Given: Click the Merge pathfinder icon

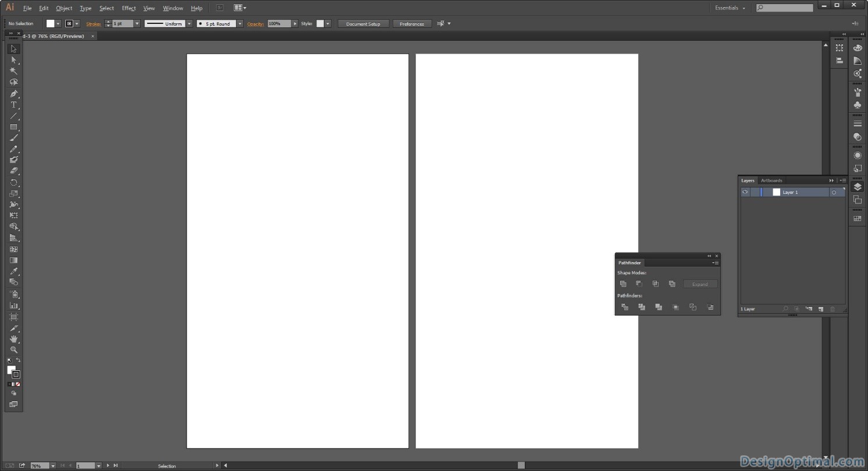Looking at the screenshot, I should [659, 307].
